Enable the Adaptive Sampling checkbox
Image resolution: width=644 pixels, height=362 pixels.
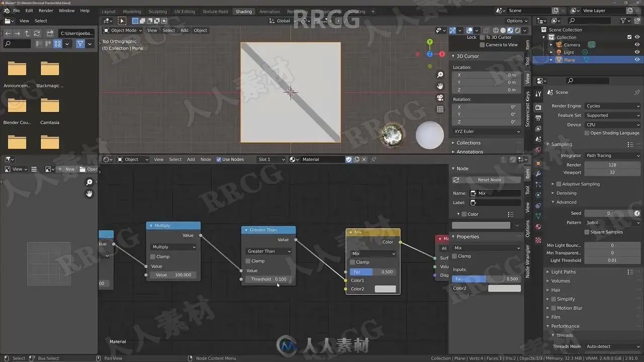click(558, 184)
